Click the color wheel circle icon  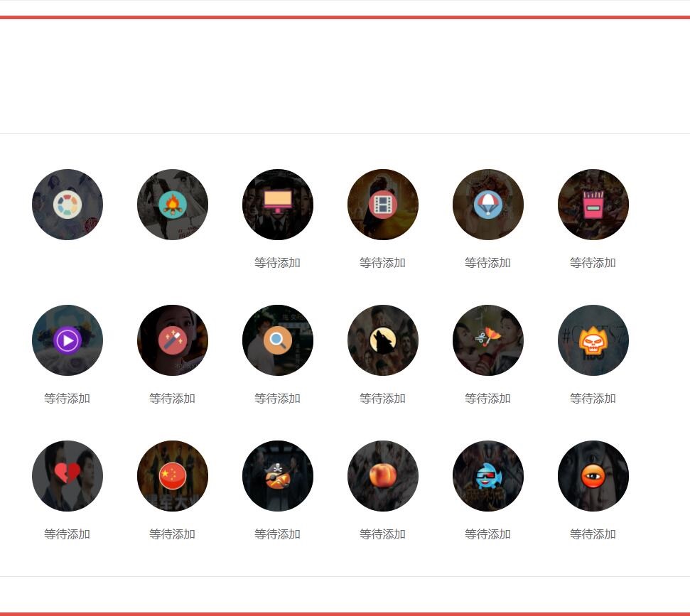click(68, 205)
